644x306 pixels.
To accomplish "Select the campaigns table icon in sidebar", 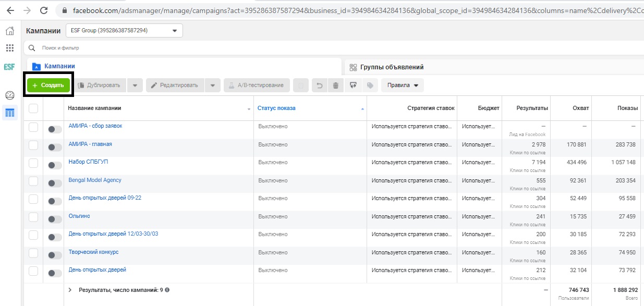I will pos(9,112).
